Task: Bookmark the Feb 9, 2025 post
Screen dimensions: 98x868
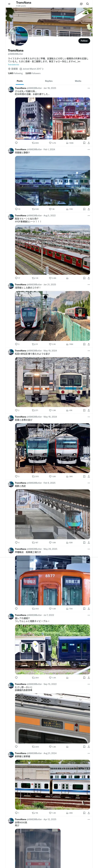Action: coord(84,542)
